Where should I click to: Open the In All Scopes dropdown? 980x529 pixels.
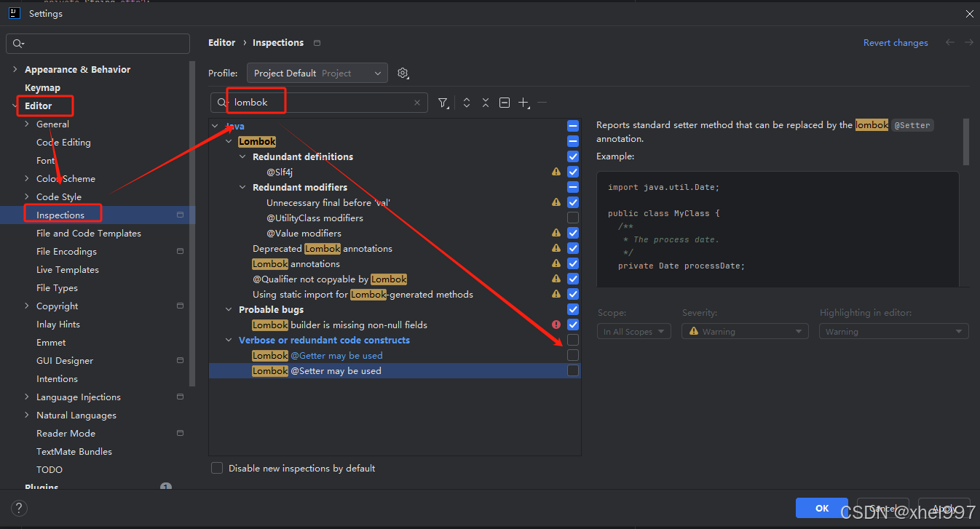click(x=634, y=331)
